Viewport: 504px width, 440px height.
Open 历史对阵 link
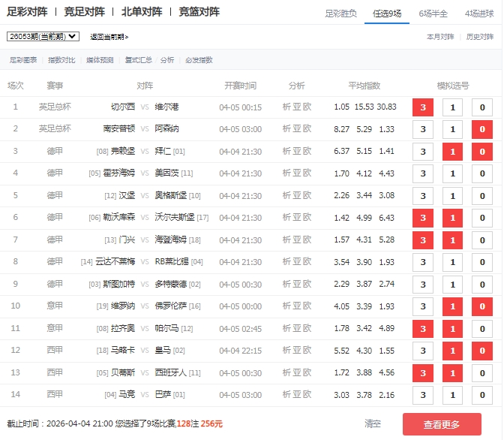[480, 37]
